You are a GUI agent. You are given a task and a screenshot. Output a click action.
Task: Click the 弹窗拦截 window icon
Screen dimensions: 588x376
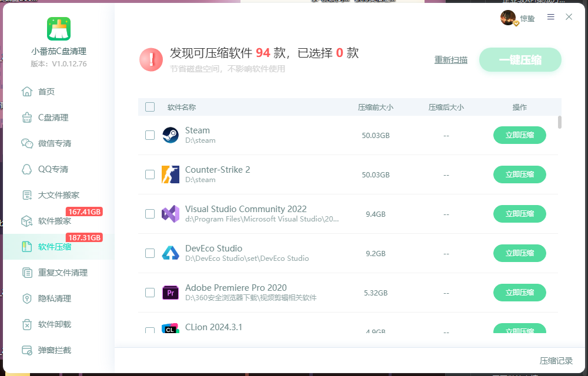pos(27,350)
